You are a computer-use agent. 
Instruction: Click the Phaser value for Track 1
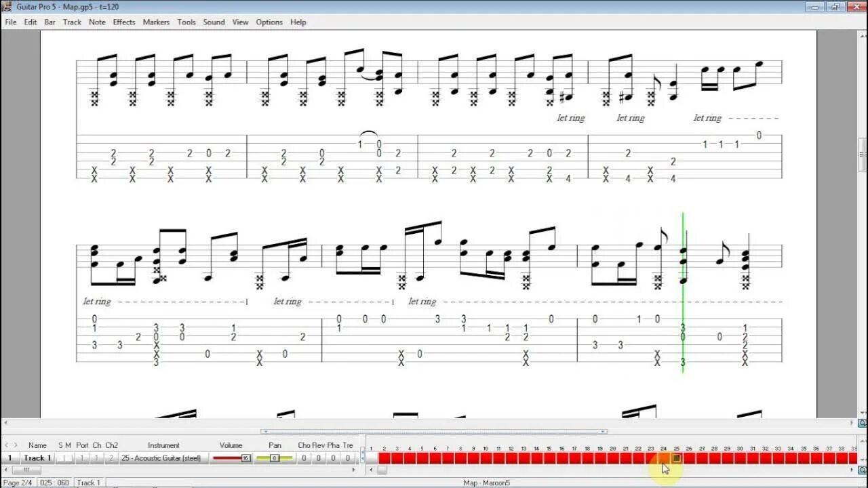click(333, 458)
